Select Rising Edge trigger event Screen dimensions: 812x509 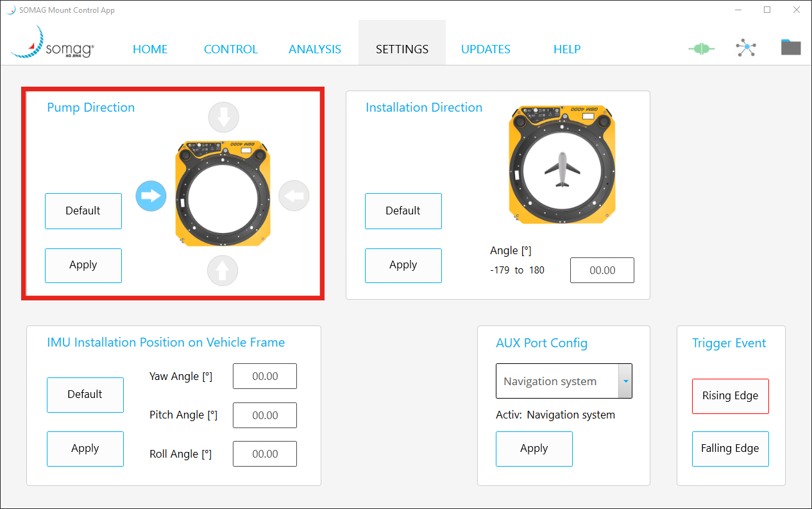[x=730, y=396]
